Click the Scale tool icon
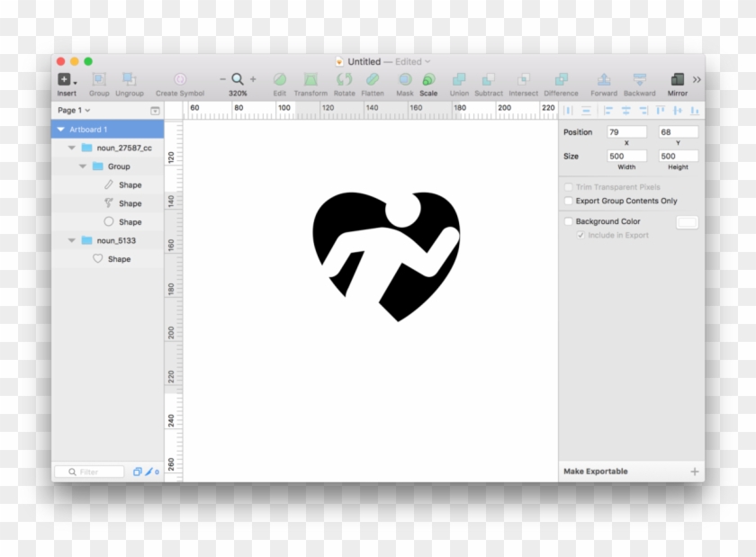 tap(428, 79)
